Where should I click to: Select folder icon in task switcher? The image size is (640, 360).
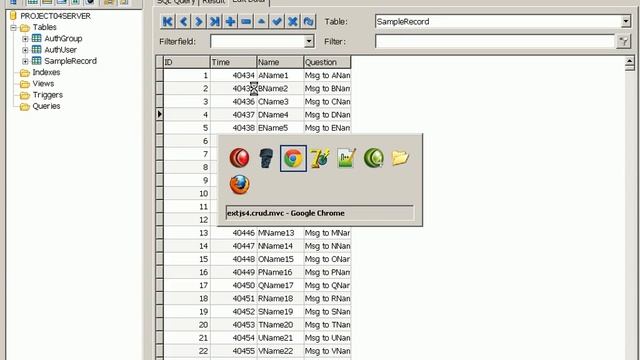tap(400, 158)
